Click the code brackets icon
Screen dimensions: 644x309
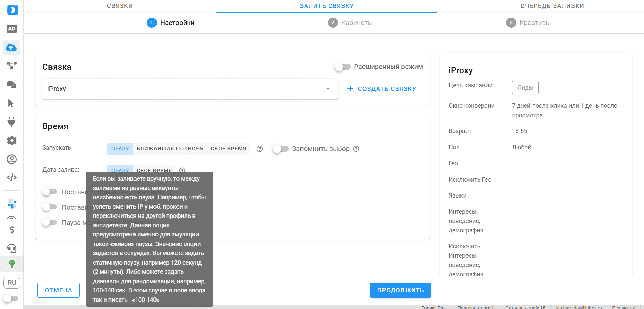pyautogui.click(x=12, y=177)
